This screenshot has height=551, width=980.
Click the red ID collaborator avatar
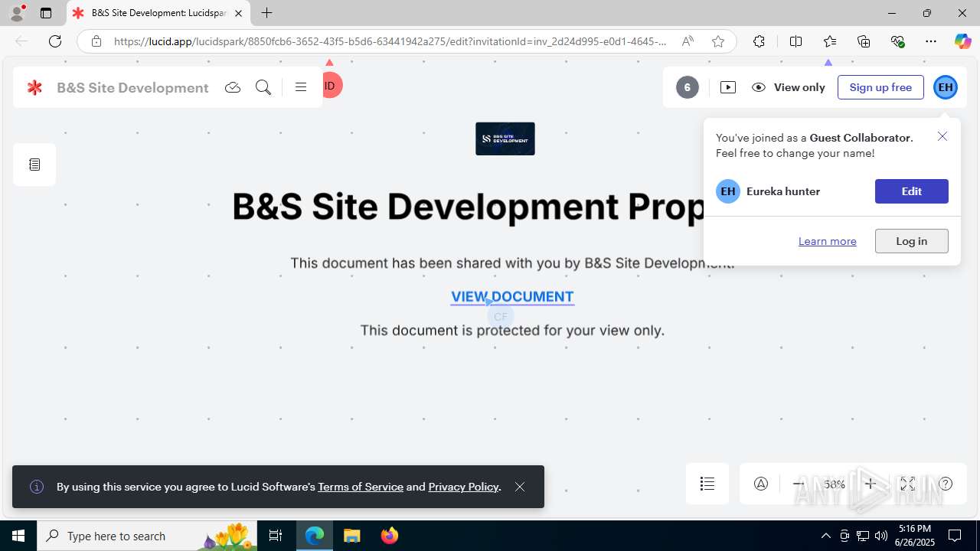(x=332, y=86)
